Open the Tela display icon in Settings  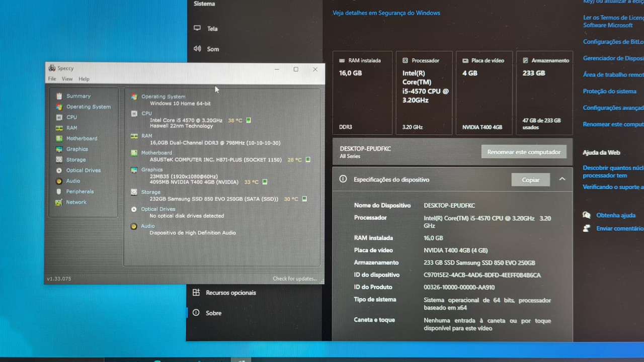click(x=197, y=28)
